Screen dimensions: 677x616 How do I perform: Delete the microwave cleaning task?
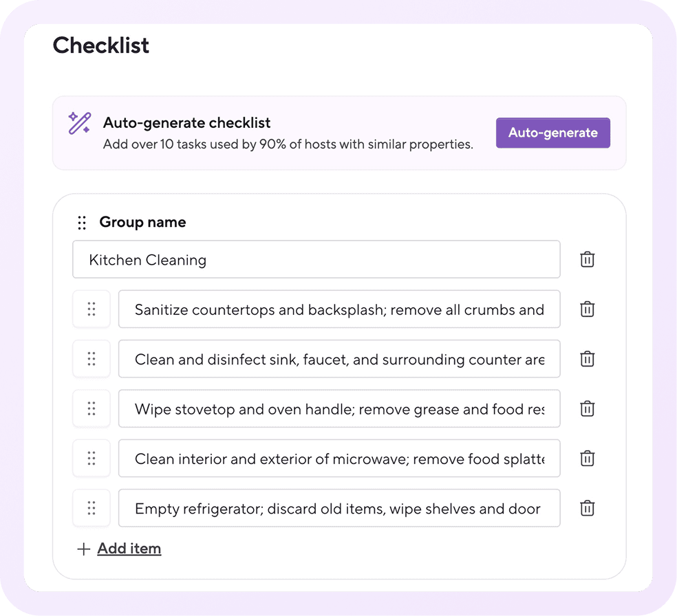[x=587, y=458]
